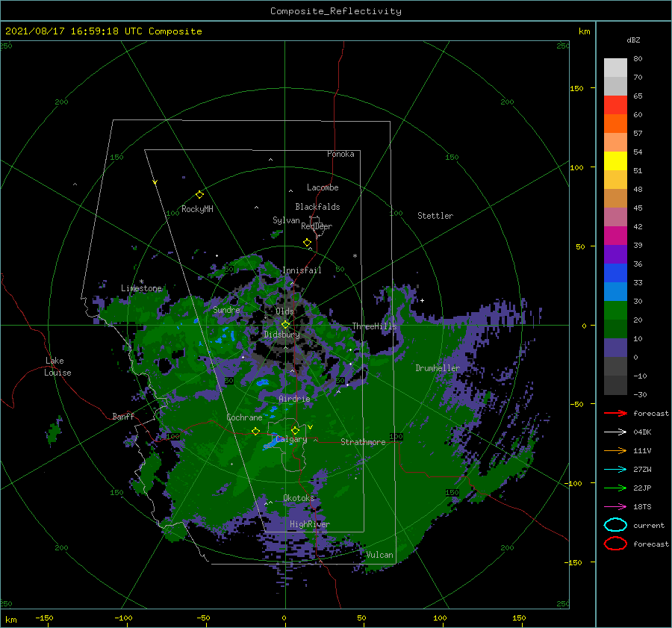Click the Composite_Reflectivity title
The width and height of the screenshot is (672, 628).
336,11
